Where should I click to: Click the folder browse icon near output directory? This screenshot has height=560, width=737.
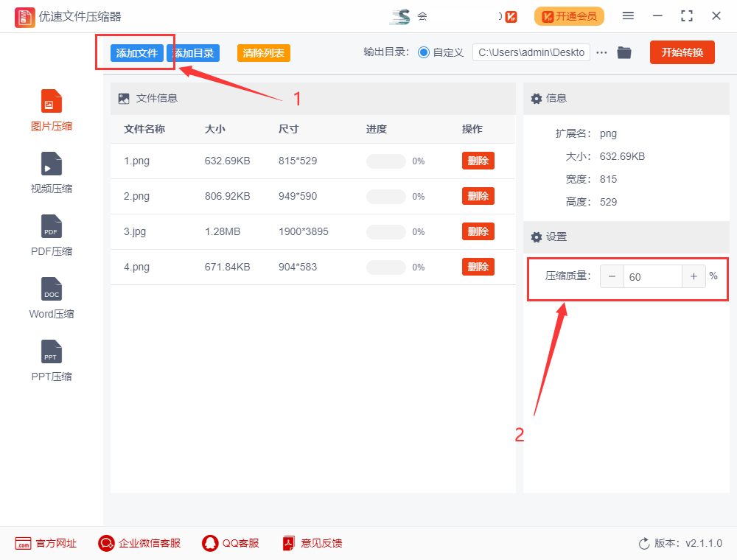624,52
